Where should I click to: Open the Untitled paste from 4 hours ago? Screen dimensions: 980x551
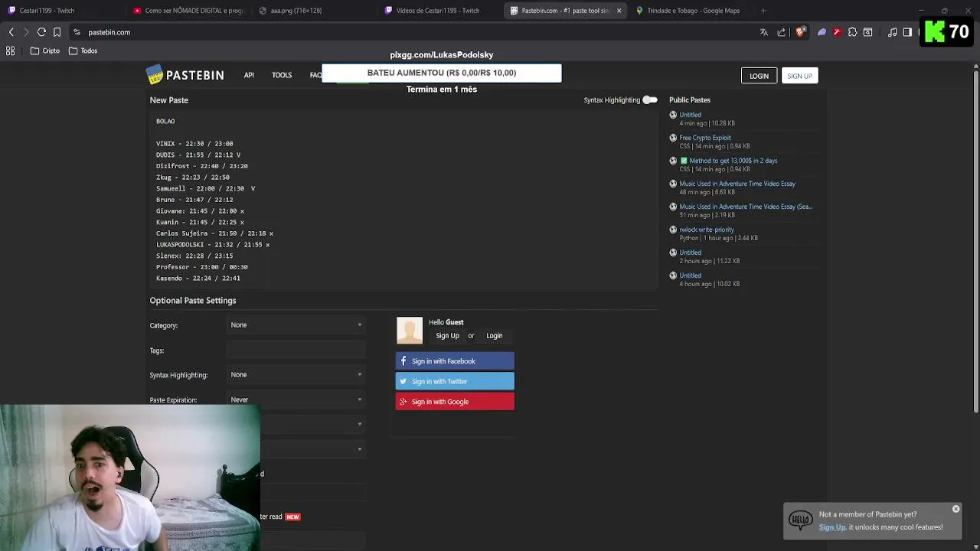coord(690,275)
